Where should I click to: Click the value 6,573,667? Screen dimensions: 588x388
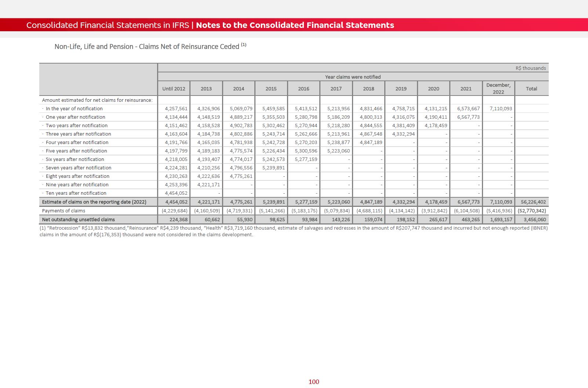468,108
